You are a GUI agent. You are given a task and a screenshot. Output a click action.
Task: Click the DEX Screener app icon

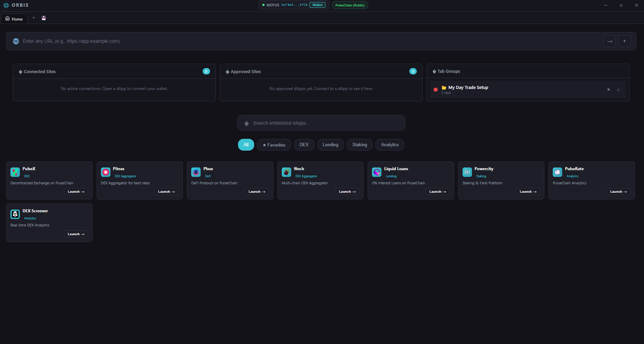pyautogui.click(x=15, y=214)
